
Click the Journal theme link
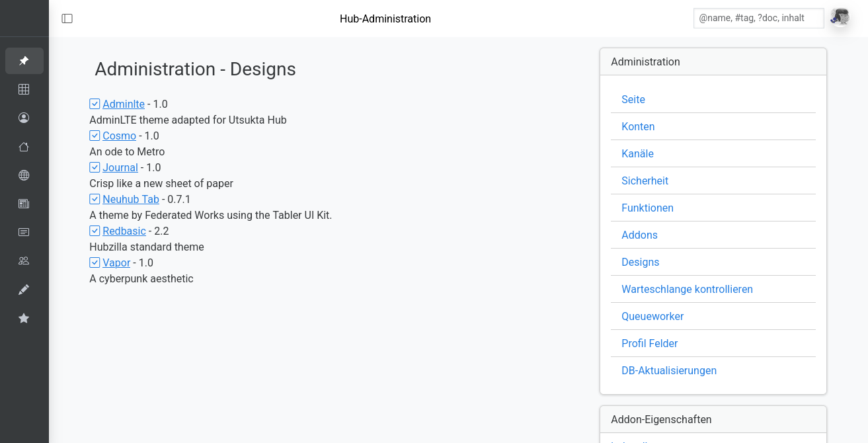120,167
